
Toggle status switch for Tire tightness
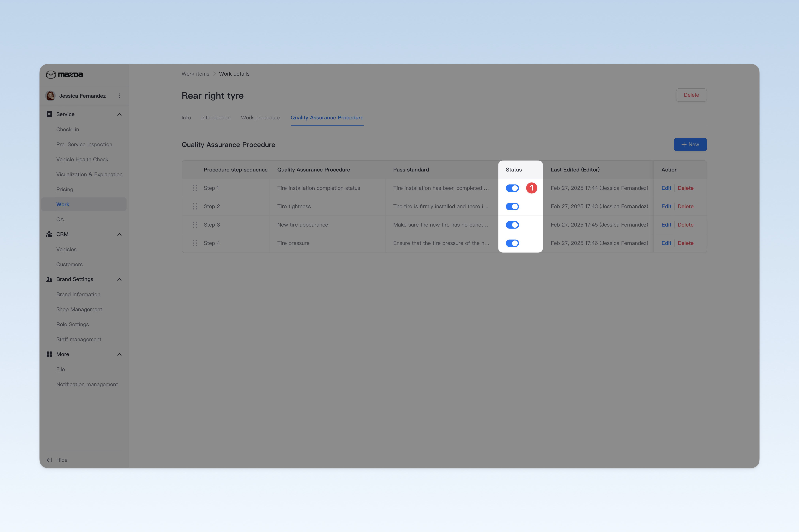tap(512, 206)
